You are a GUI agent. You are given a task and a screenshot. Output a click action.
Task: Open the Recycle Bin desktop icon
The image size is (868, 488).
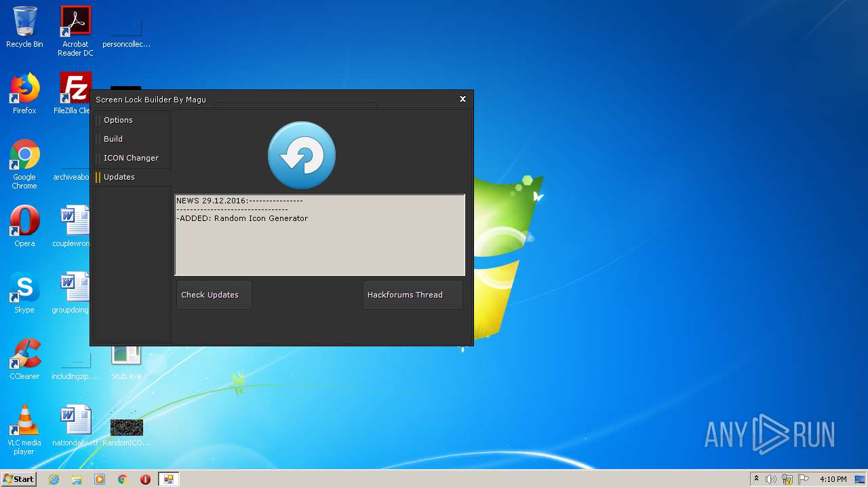(24, 27)
